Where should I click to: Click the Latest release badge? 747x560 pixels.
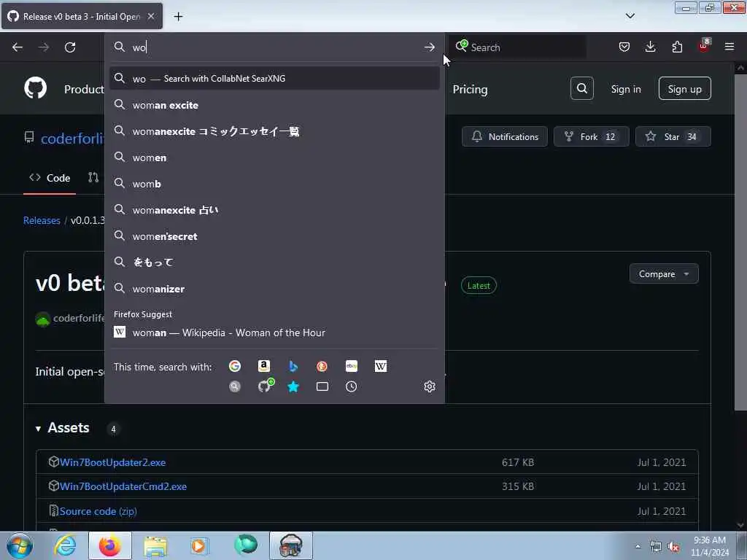click(x=479, y=286)
